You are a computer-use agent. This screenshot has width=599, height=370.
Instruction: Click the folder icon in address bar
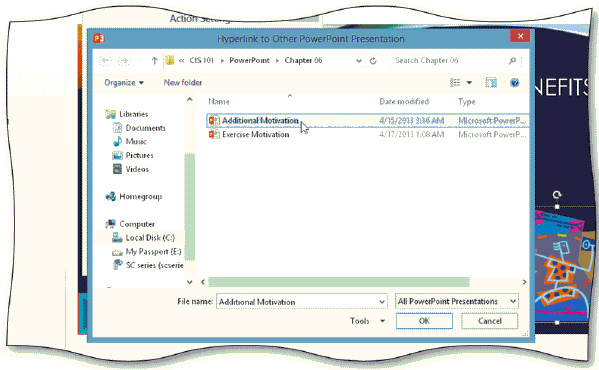[170, 60]
